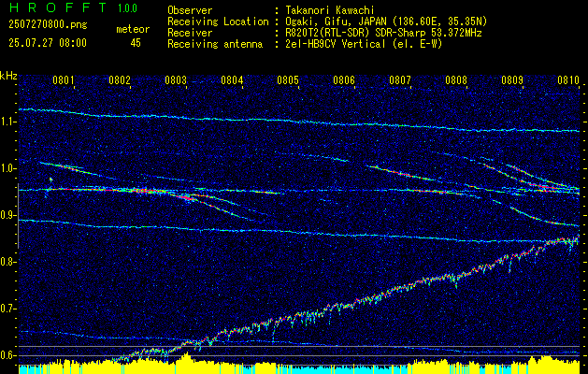Click the 1.1 frequency axis label
Viewport: 588px width, 374px height.
click(7, 122)
